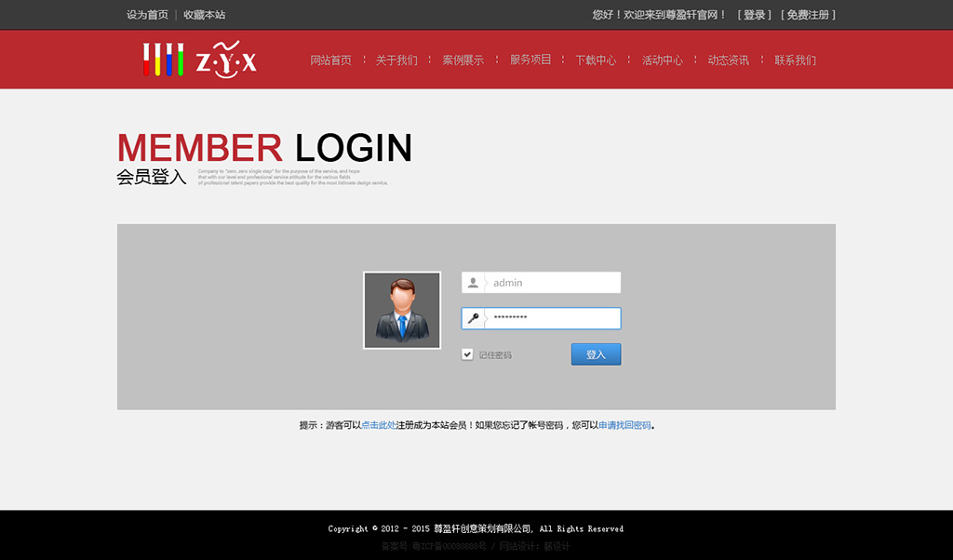Select 服务项目 from the navigation menu
The image size is (953, 560).
pos(530,60)
